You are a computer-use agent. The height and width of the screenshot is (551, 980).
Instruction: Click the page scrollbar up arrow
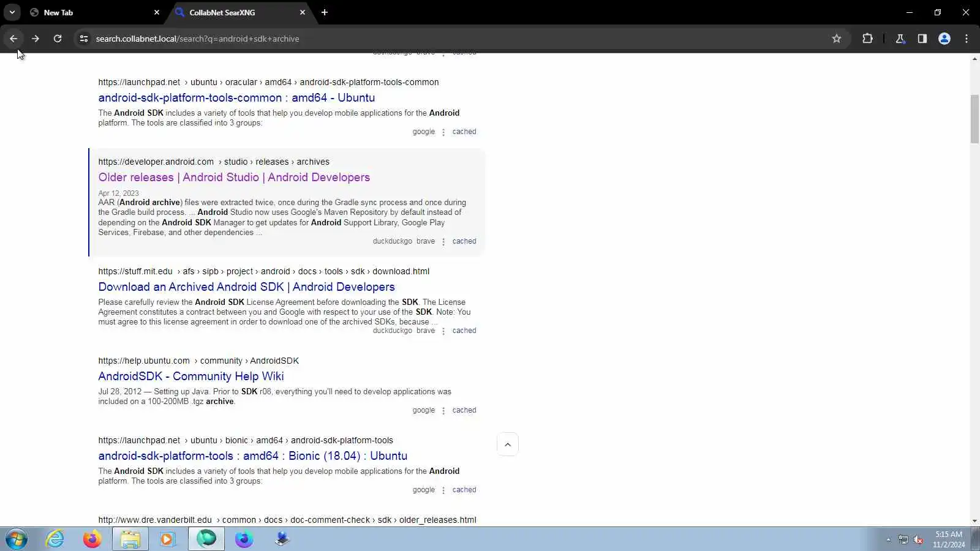pyautogui.click(x=974, y=59)
